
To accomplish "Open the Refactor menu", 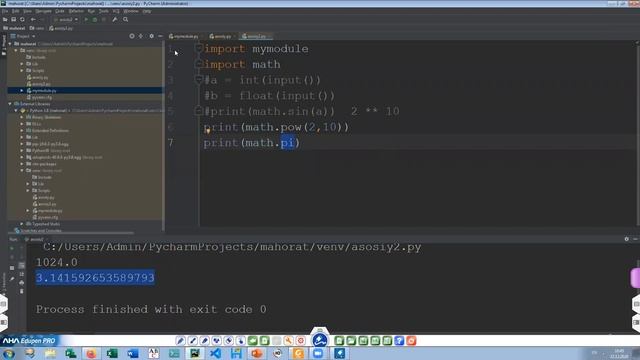I will coord(76,11).
